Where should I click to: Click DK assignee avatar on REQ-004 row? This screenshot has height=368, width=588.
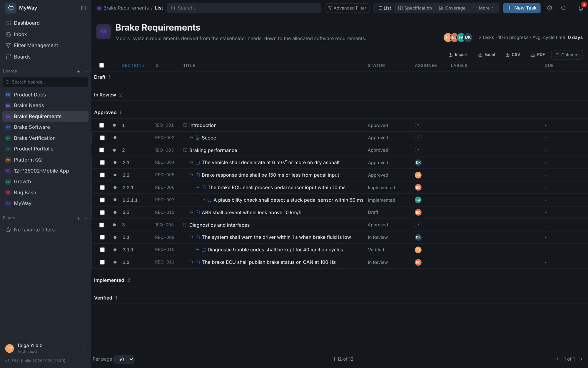pos(418,163)
